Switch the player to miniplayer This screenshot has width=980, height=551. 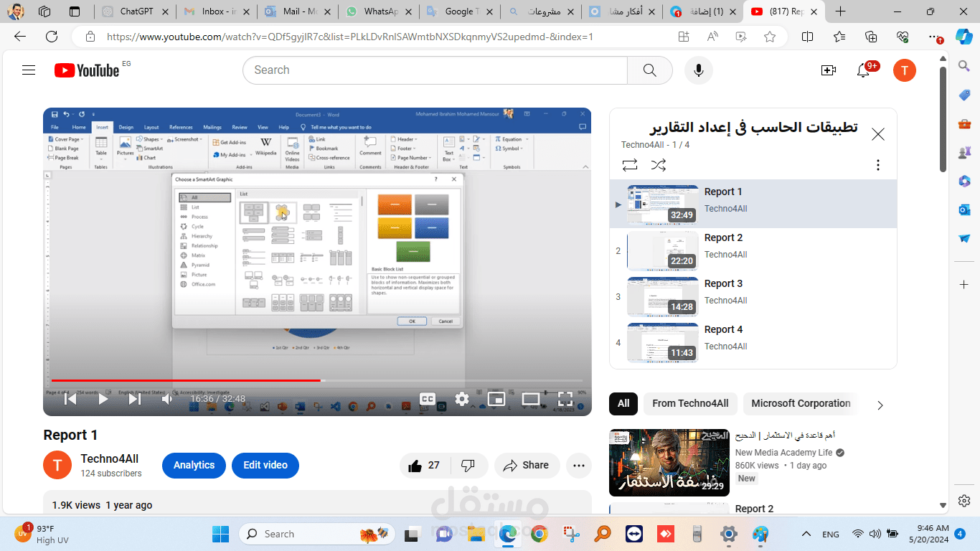pos(496,399)
